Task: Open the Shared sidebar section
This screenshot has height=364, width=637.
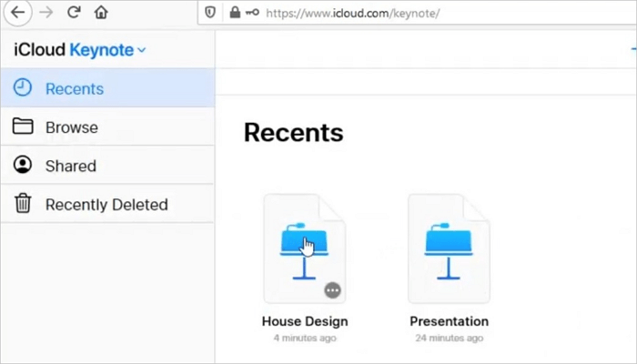Action: pyautogui.click(x=107, y=166)
